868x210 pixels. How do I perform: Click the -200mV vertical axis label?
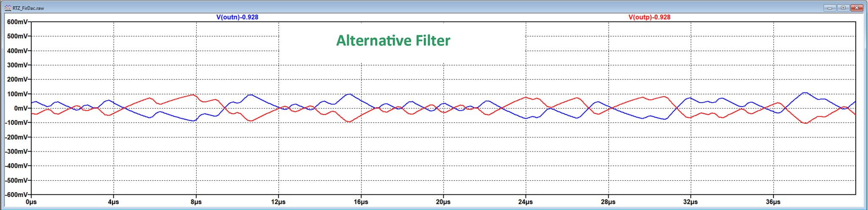[17, 137]
